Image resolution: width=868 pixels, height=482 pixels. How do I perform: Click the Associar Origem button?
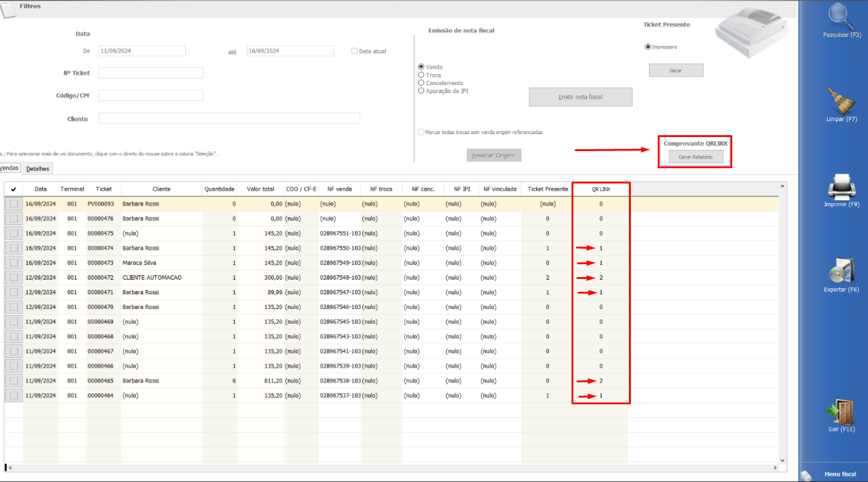[494, 155]
